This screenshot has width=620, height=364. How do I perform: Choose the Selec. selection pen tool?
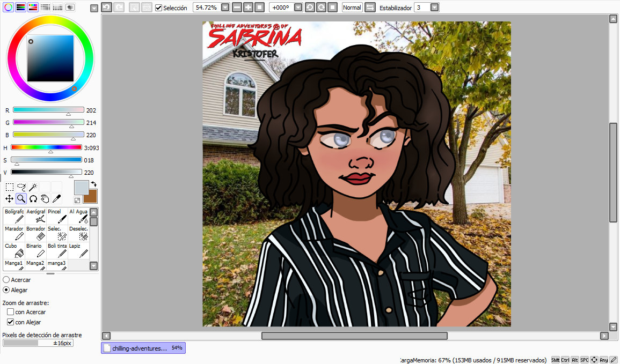pyautogui.click(x=57, y=233)
